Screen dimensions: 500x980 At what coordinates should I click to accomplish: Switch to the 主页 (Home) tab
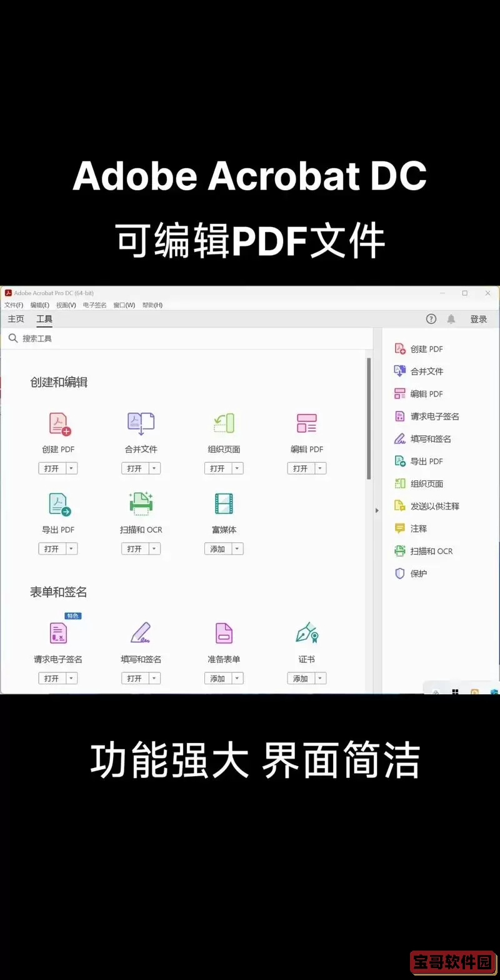tap(16, 319)
